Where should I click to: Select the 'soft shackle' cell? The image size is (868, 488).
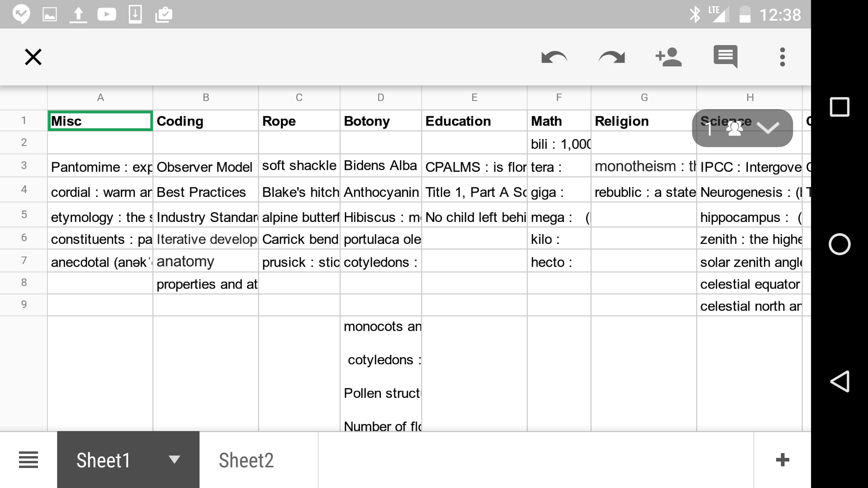tap(299, 166)
